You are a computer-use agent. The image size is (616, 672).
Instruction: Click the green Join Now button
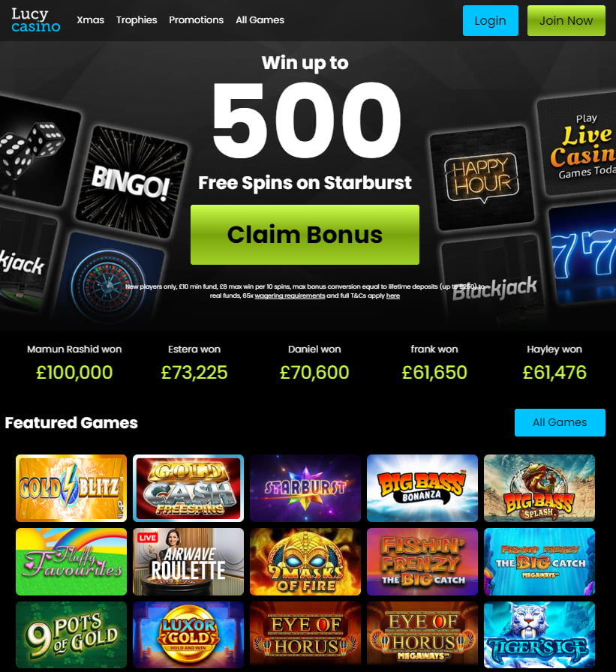[566, 20]
